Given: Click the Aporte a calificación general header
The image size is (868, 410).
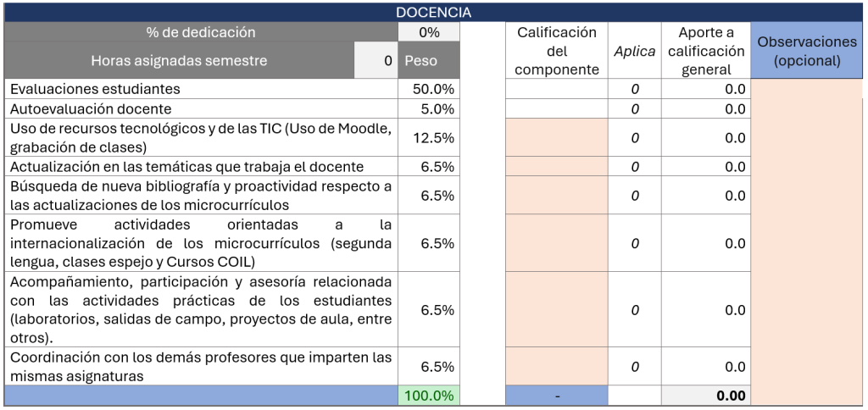Looking at the screenshot, I should click(x=706, y=51).
